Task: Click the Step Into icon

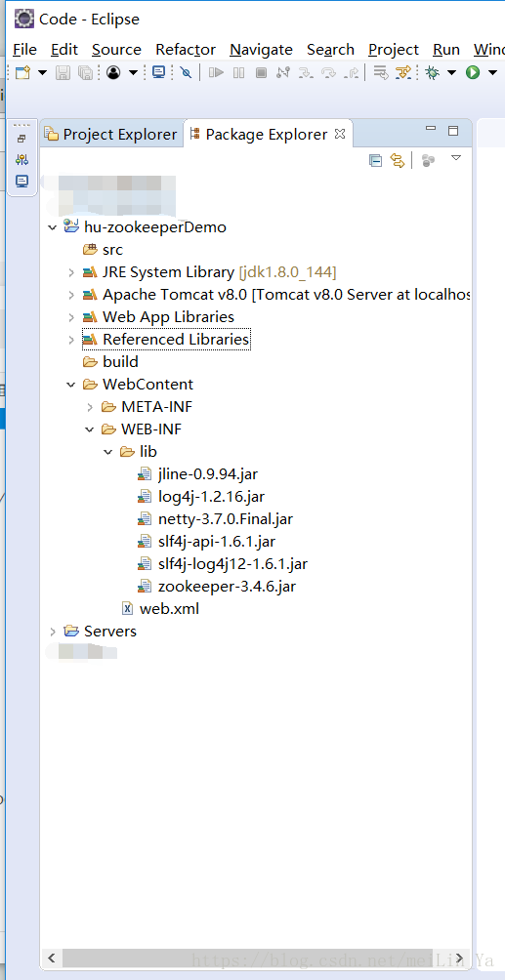Action: point(306,72)
